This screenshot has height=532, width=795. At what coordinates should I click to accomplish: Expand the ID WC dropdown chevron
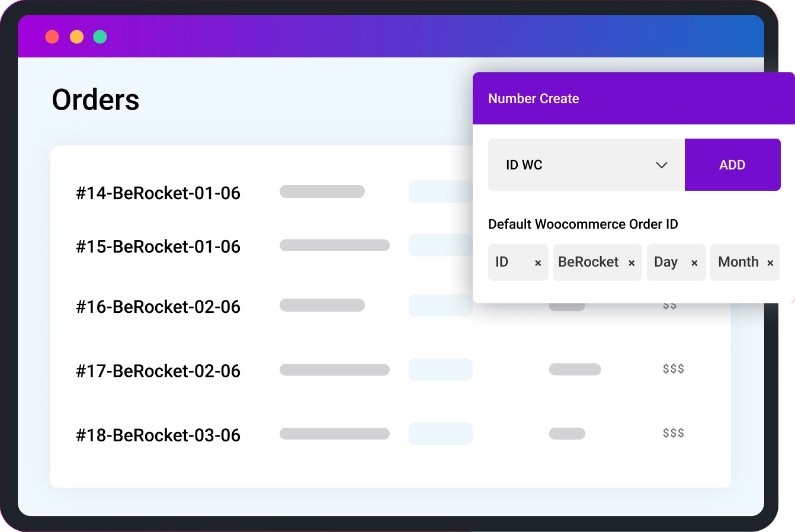662,165
